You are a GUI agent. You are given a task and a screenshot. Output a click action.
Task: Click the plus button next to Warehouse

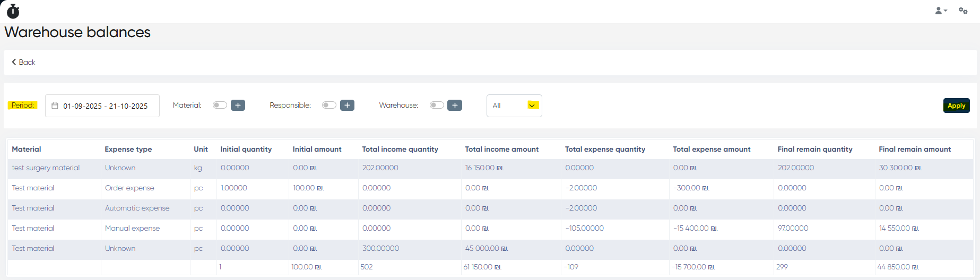(x=455, y=106)
